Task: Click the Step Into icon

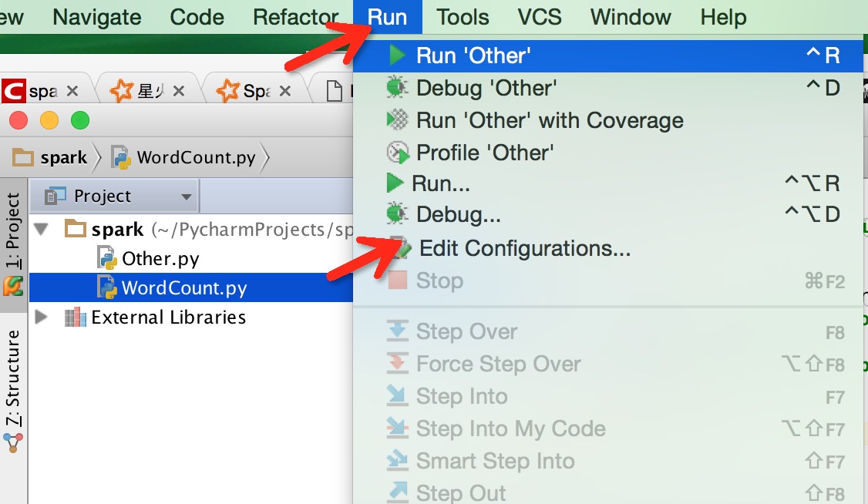Action: click(x=398, y=395)
